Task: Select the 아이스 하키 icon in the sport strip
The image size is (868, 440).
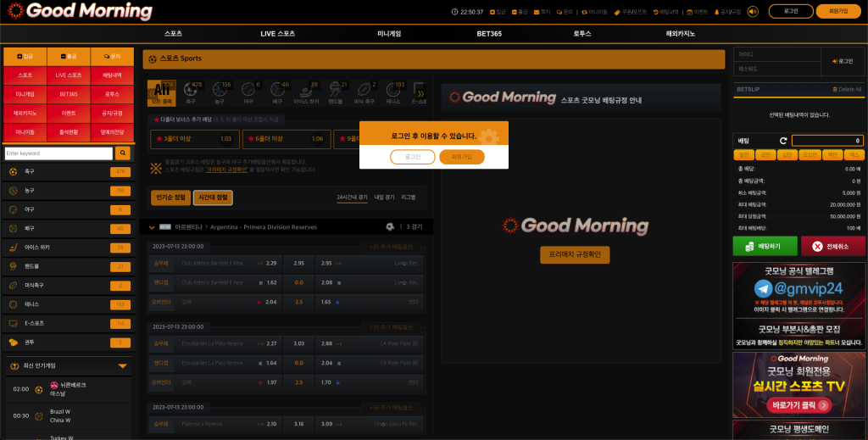Action: [307, 92]
